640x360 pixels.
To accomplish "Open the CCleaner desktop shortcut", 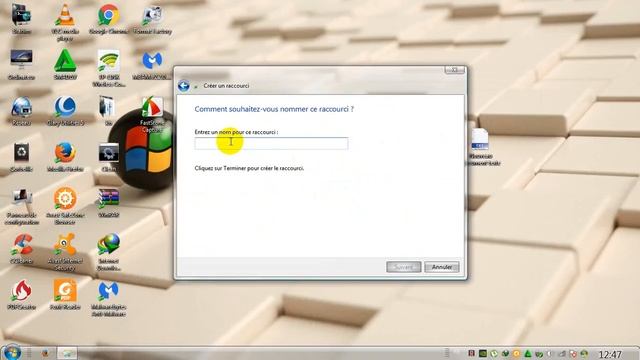I will [x=21, y=249].
